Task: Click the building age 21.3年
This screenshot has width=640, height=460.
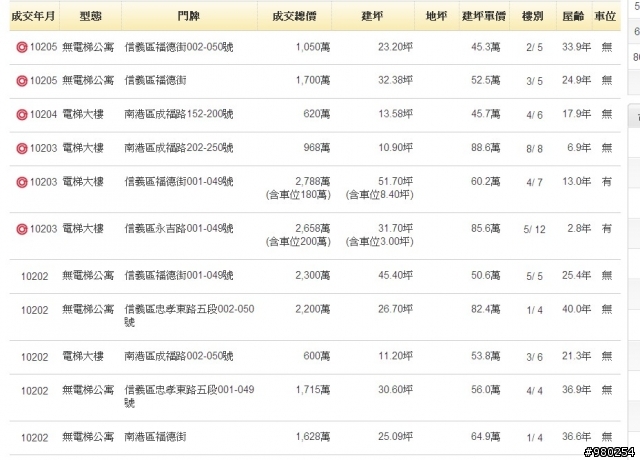Action: click(x=576, y=356)
